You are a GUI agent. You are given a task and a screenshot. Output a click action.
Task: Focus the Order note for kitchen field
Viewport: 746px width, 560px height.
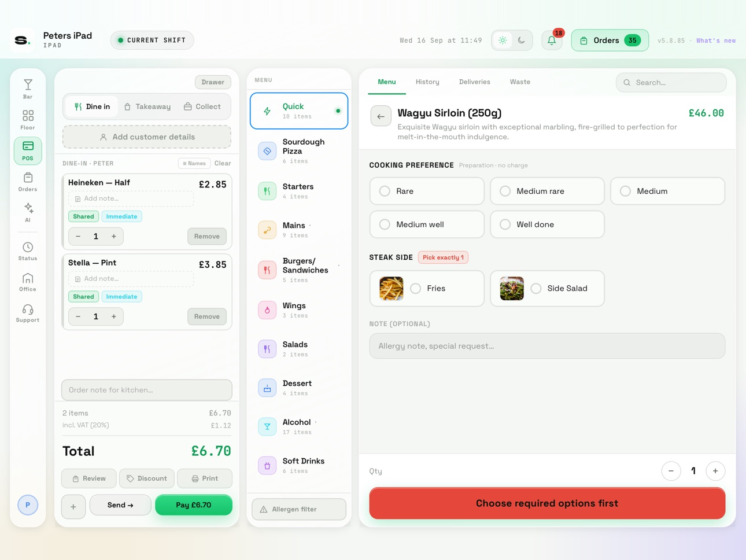pyautogui.click(x=147, y=390)
